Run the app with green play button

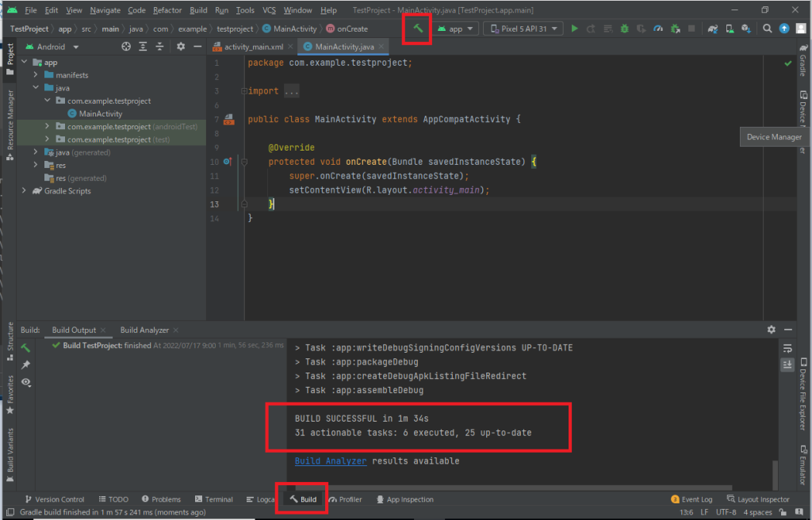(574, 29)
